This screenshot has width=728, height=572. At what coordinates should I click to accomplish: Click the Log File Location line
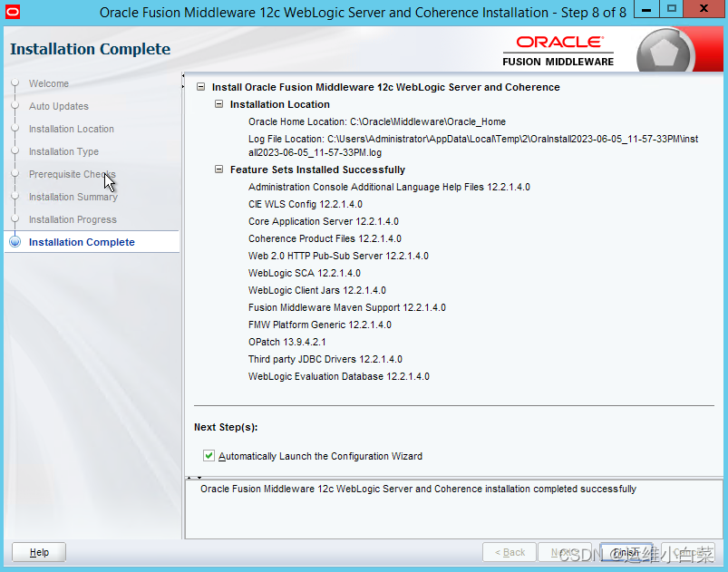[473, 145]
